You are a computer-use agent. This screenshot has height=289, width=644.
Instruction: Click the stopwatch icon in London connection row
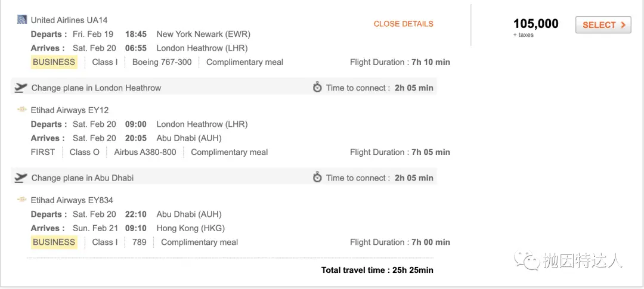coord(317,88)
